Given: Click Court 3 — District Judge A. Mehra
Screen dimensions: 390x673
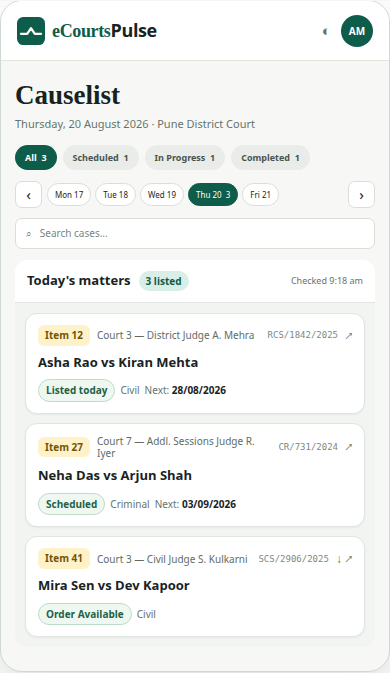Looking at the screenshot, I should point(175,335).
